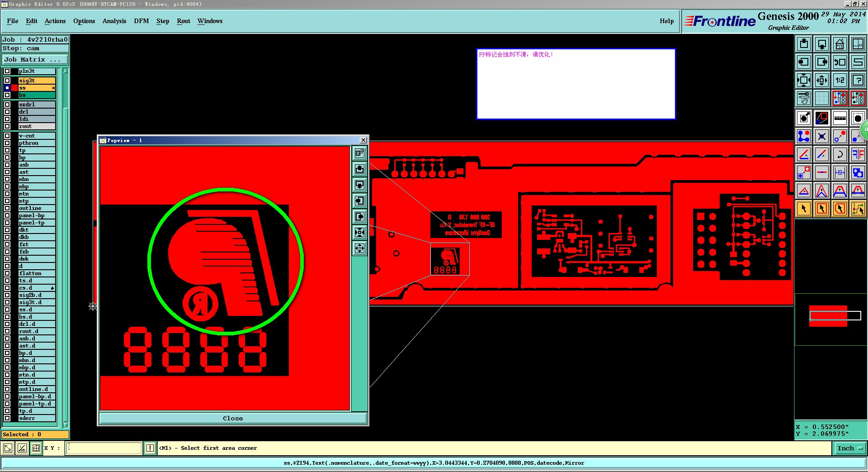Screen dimensions: 868x472
Task: Open the Actions menu
Action: 55,21
